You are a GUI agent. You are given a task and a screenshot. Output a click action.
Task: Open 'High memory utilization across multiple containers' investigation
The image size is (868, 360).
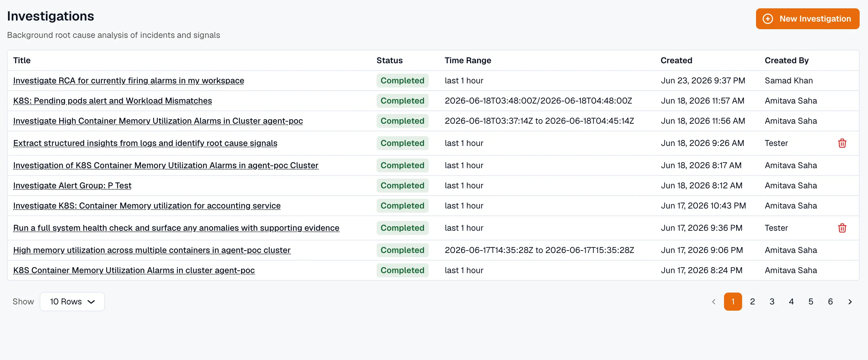pos(152,250)
